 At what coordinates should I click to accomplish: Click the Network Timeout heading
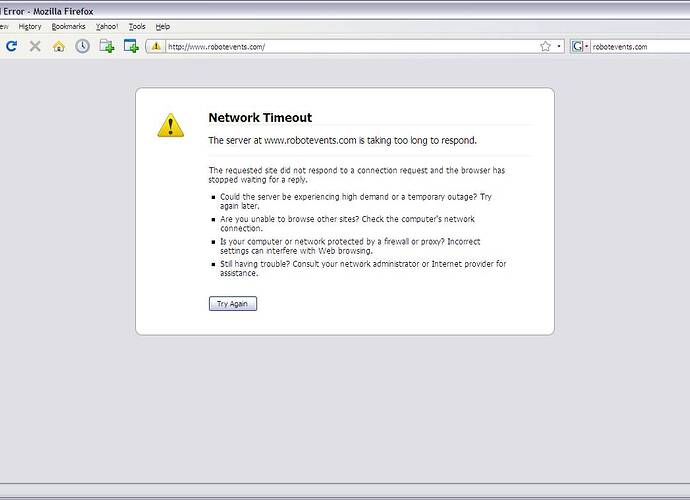pyautogui.click(x=260, y=118)
